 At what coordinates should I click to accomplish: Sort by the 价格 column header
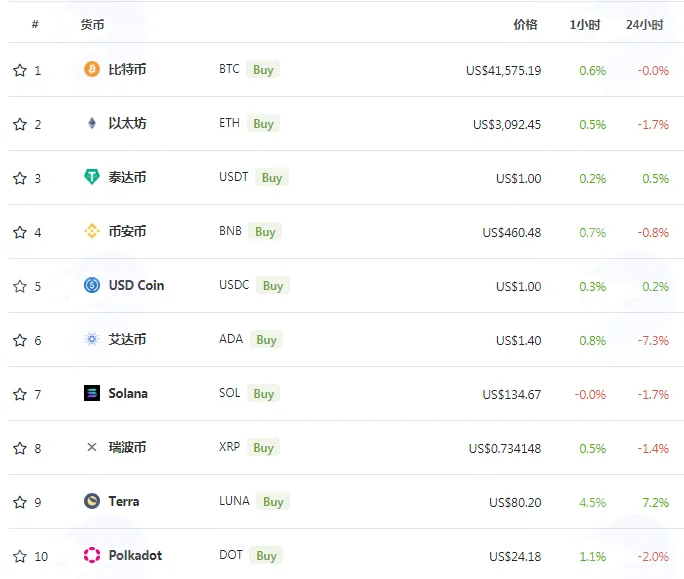pyautogui.click(x=525, y=24)
